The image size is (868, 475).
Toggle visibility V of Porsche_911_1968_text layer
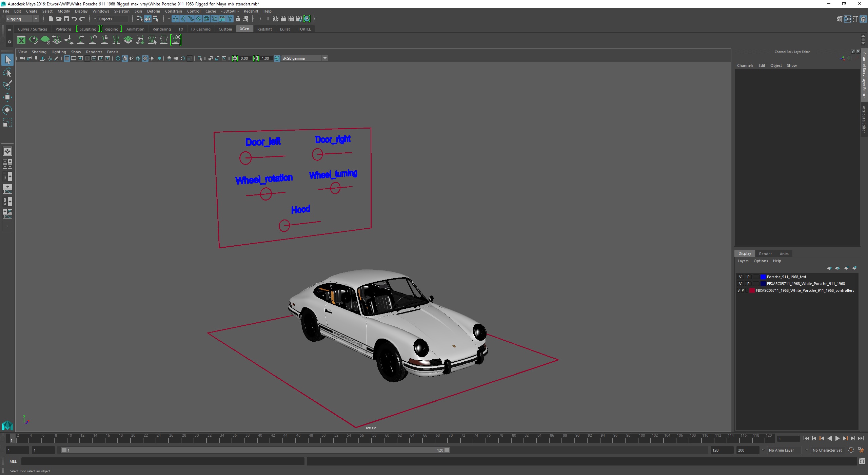pyautogui.click(x=740, y=277)
